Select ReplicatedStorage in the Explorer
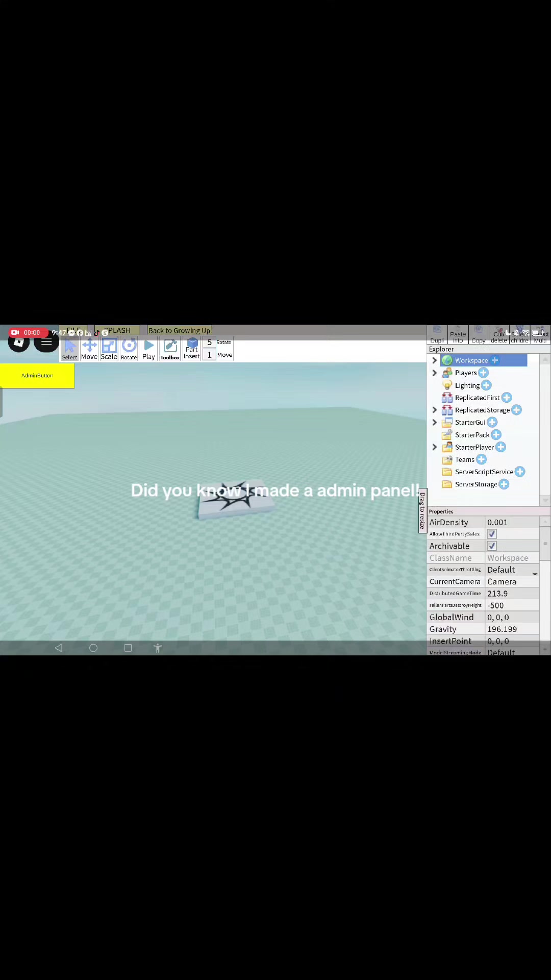This screenshot has width=551, height=980. (482, 410)
